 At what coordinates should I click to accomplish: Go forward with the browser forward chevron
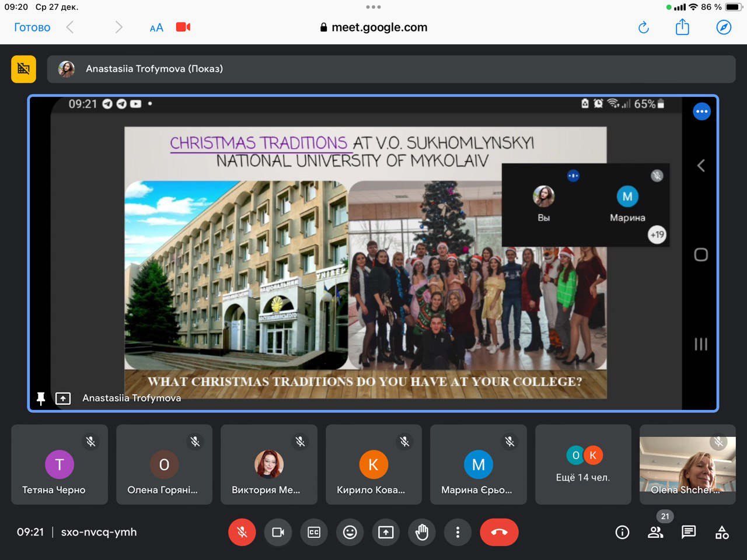pos(119,27)
